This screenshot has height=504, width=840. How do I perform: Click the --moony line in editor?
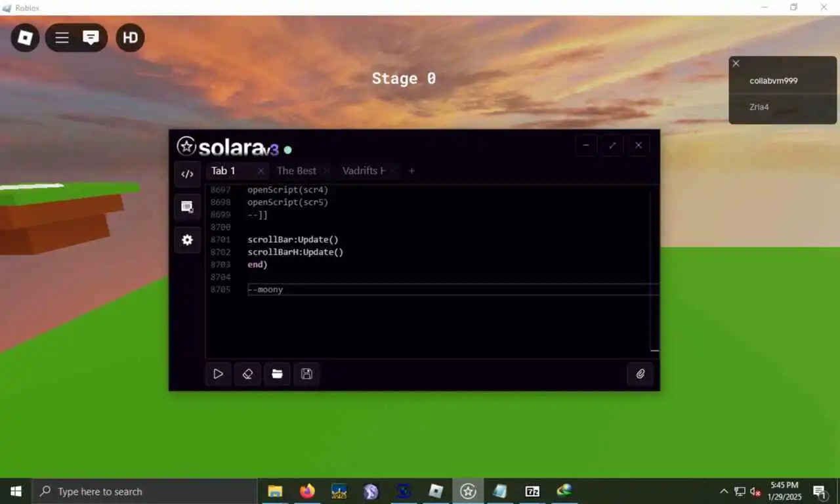tap(265, 289)
